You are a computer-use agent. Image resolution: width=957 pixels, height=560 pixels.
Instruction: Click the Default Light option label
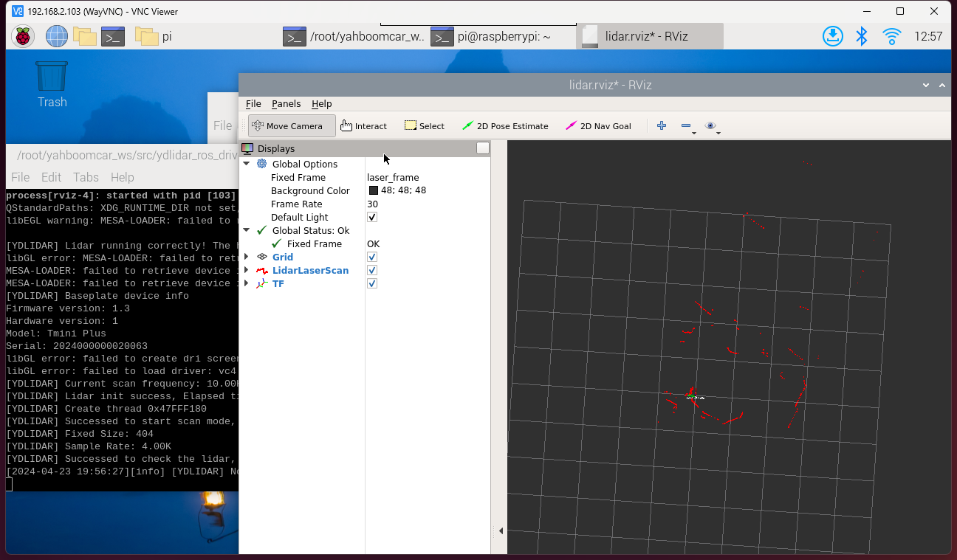coord(300,217)
